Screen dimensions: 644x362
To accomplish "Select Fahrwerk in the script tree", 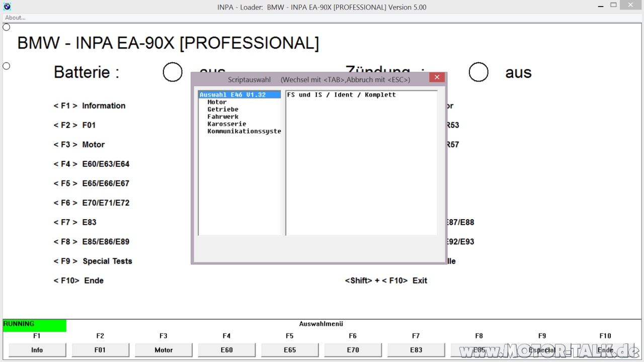I will (223, 117).
